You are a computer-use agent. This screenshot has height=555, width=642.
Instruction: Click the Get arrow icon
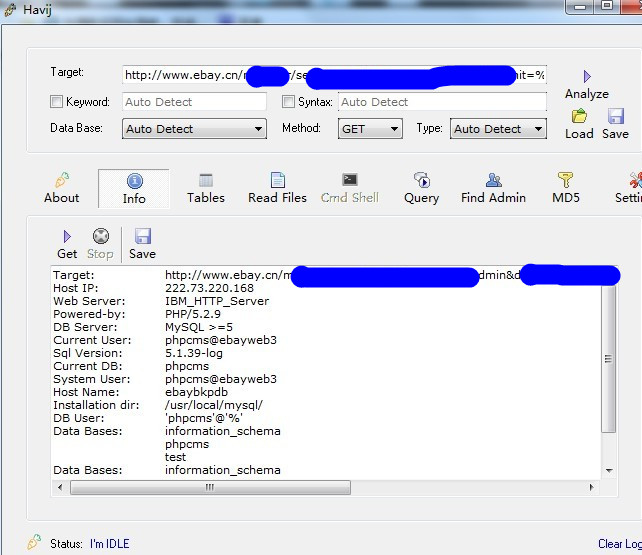pyautogui.click(x=67, y=237)
